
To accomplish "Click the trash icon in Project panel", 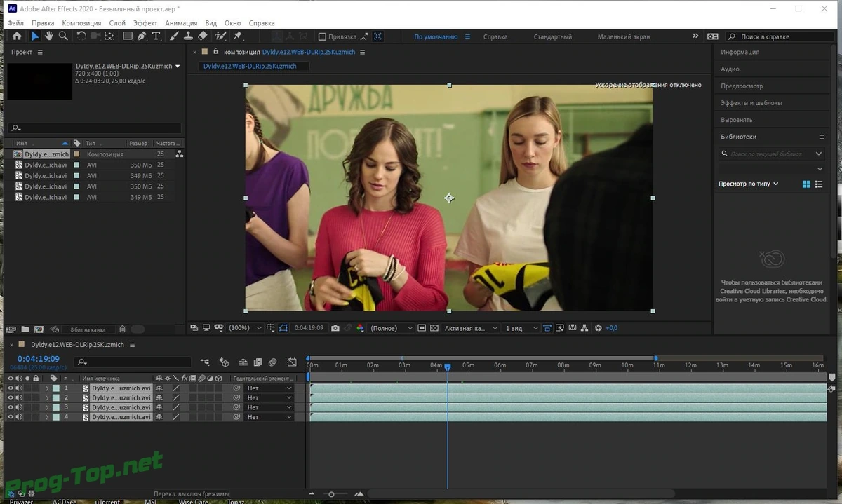I will point(122,329).
